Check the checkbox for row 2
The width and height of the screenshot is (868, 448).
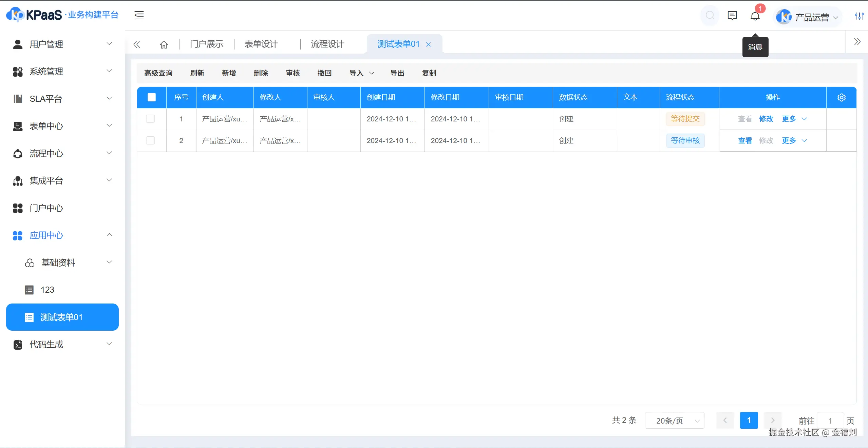pos(150,140)
